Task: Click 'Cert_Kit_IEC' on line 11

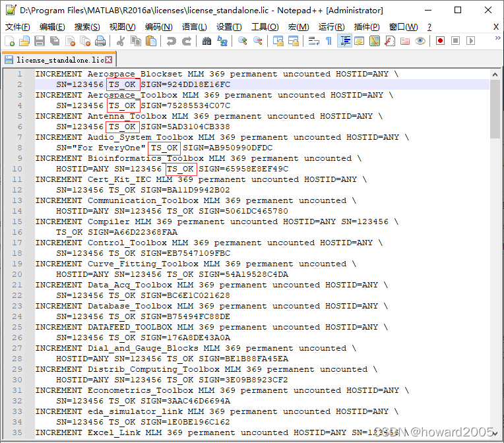Action: pyautogui.click(x=119, y=179)
